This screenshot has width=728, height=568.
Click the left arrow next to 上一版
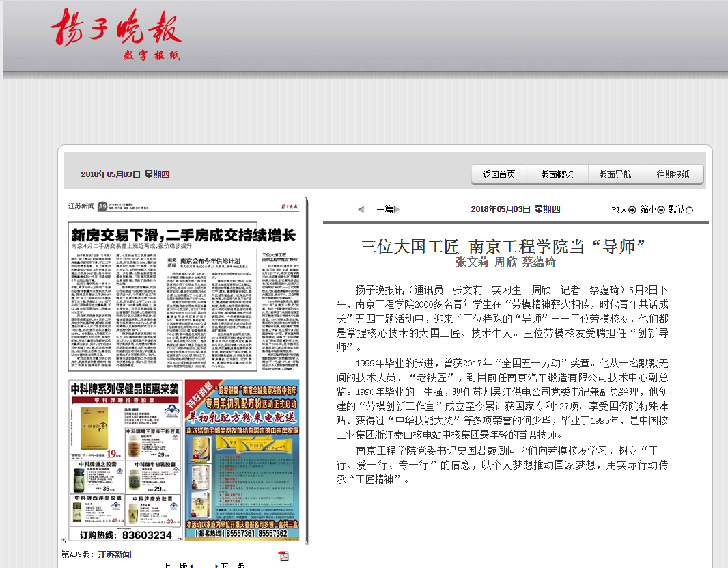pos(191,566)
